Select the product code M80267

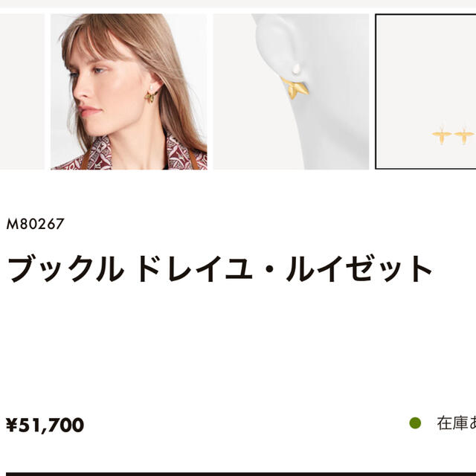35,224
